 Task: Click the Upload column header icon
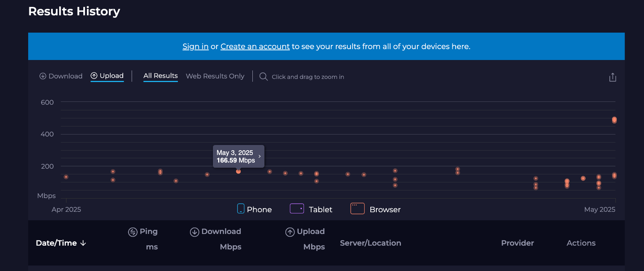coord(290,232)
